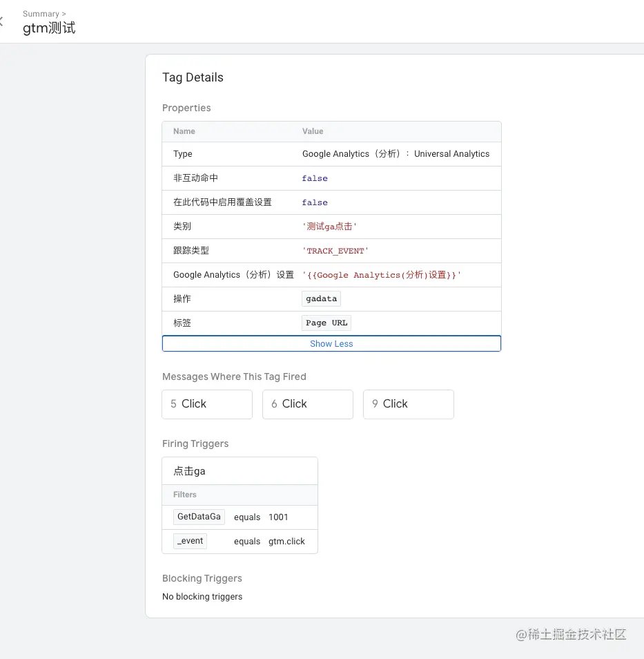Image resolution: width=644 pixels, height=659 pixels.
Task: Select the '测试ga点击' category value
Action: (x=329, y=227)
